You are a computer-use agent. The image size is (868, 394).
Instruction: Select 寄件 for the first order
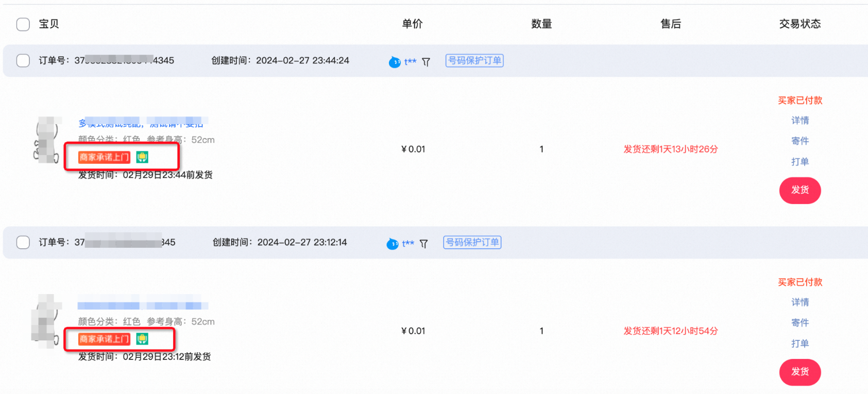(x=800, y=141)
